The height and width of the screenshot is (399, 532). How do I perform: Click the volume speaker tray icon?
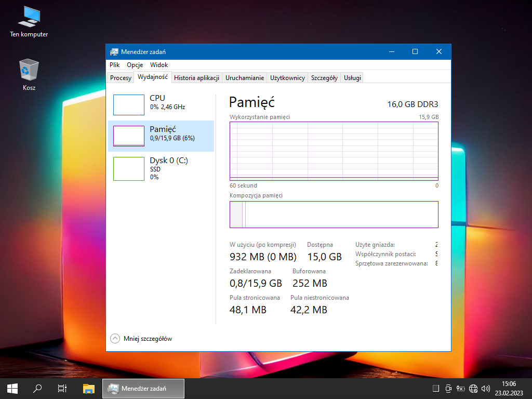tap(486, 388)
